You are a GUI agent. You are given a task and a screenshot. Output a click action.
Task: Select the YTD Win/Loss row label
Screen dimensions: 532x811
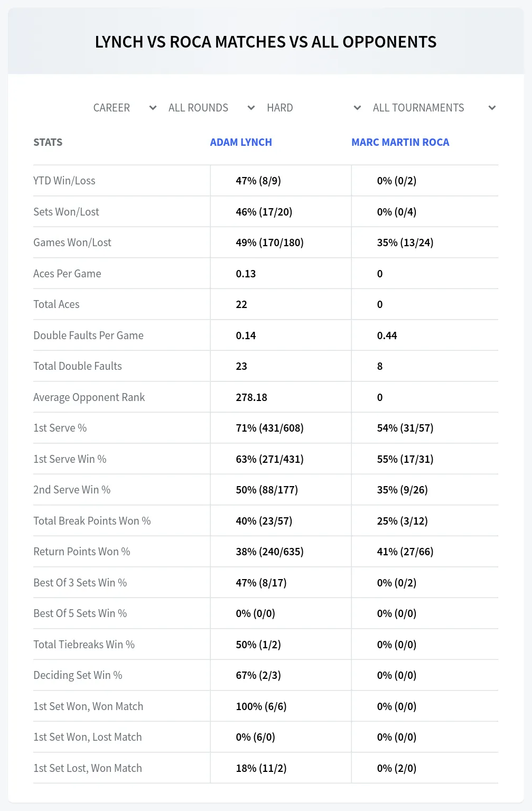tap(64, 181)
